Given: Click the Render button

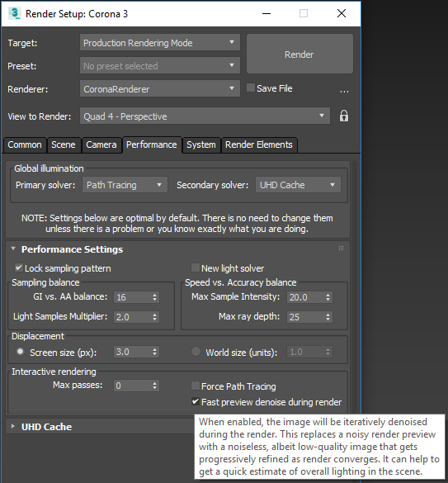Looking at the screenshot, I should [x=299, y=54].
